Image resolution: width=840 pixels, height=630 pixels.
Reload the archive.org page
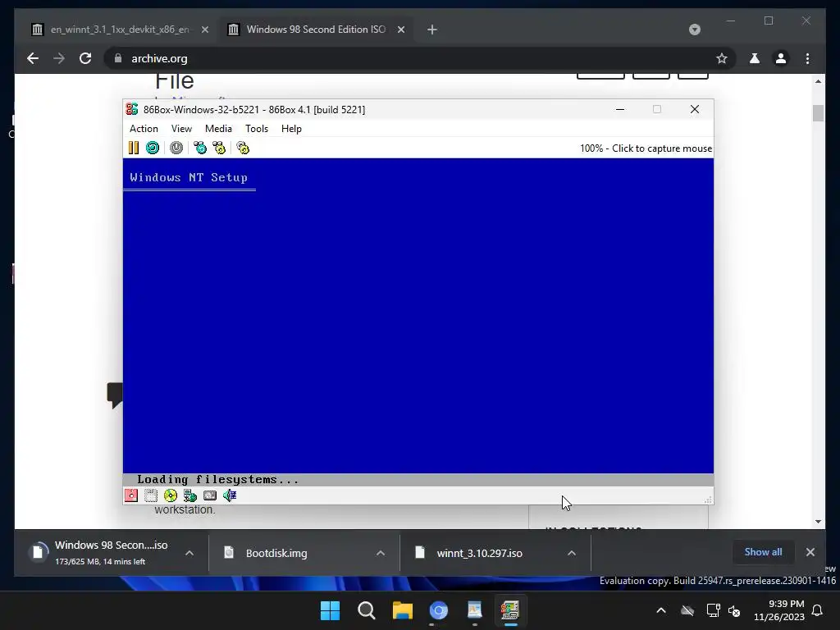click(x=85, y=58)
